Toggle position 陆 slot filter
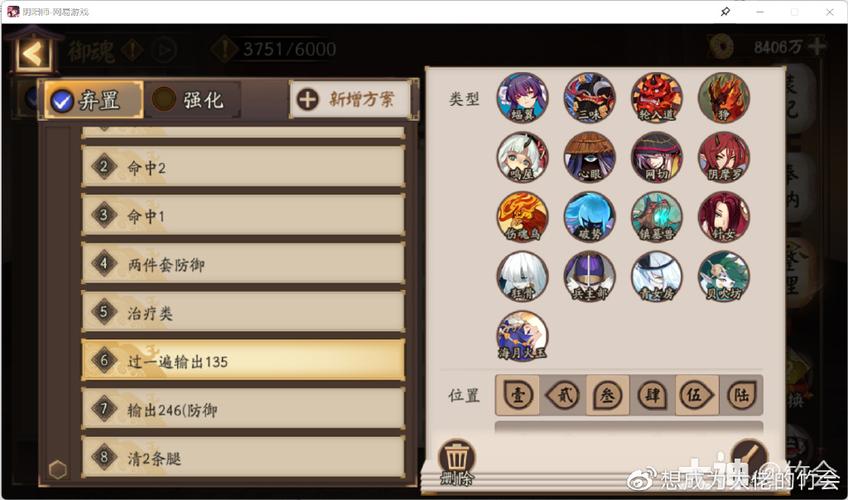This screenshot has height=500, width=848. [x=741, y=395]
